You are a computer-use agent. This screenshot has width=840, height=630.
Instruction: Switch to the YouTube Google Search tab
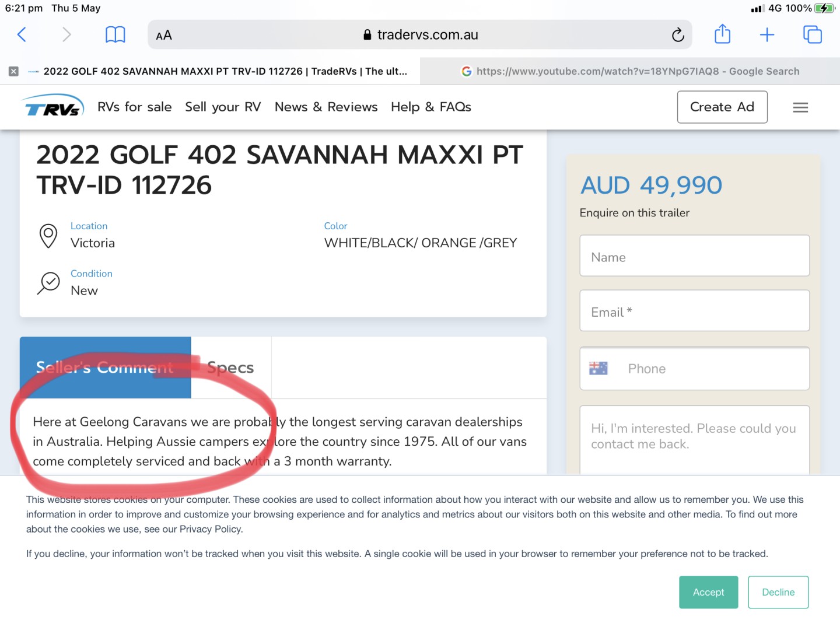click(x=630, y=71)
